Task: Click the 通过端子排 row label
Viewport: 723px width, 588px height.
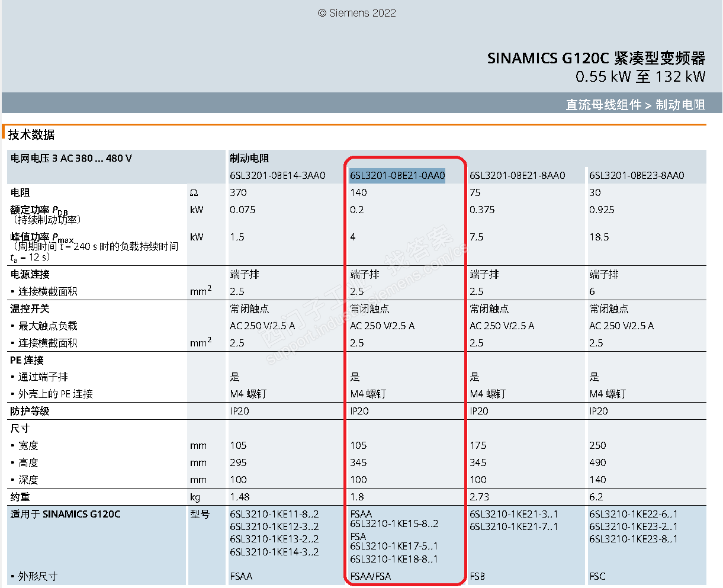Action: (43, 377)
